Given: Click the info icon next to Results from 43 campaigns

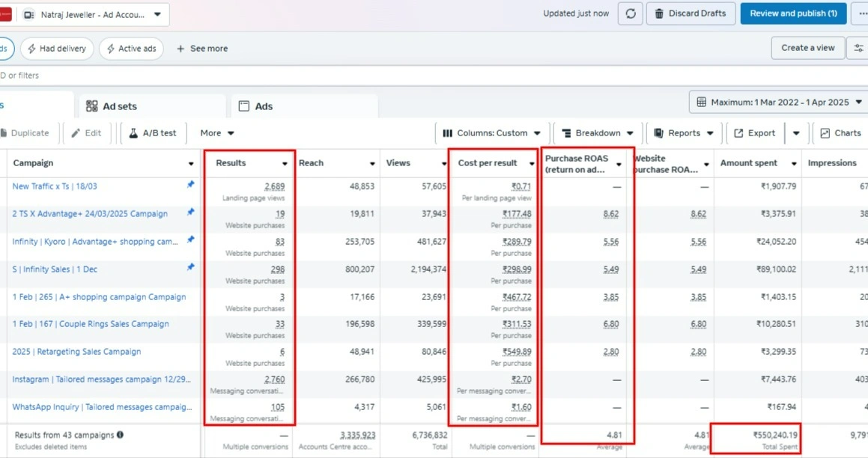Looking at the screenshot, I should pos(121,435).
